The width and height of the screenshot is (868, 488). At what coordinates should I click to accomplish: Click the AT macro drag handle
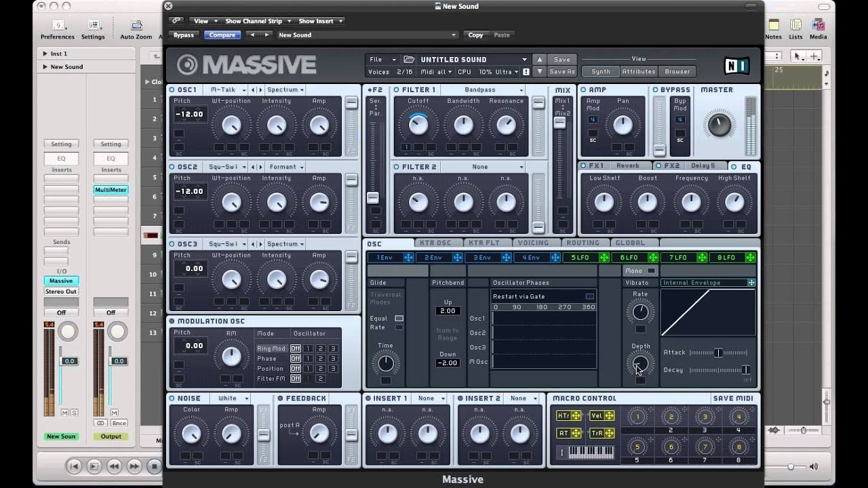576,433
